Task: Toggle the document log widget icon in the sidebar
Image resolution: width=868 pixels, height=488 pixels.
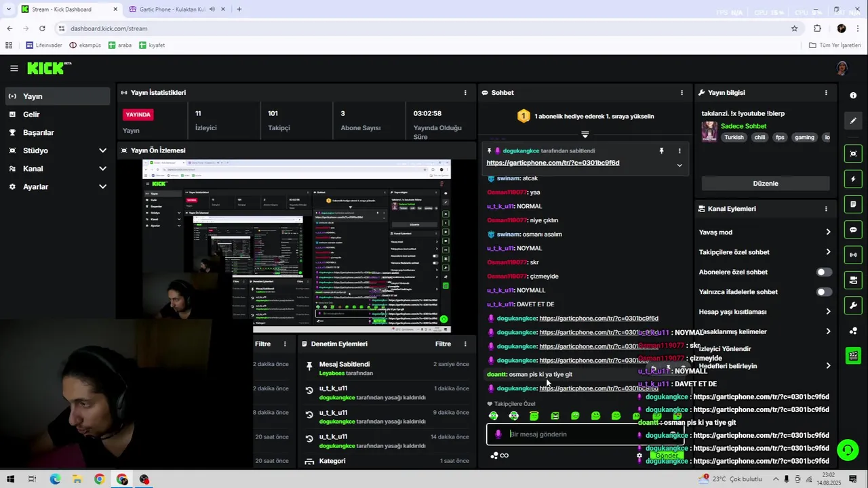Action: click(853, 204)
